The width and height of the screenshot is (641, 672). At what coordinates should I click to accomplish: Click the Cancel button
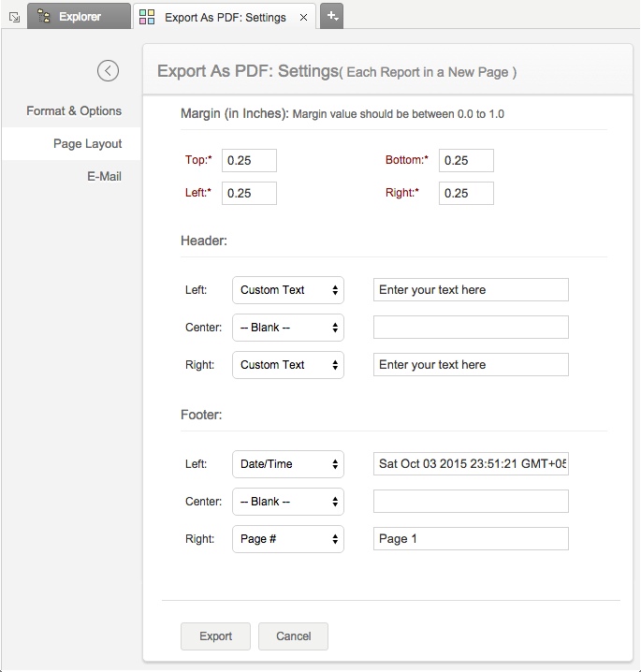(x=293, y=636)
